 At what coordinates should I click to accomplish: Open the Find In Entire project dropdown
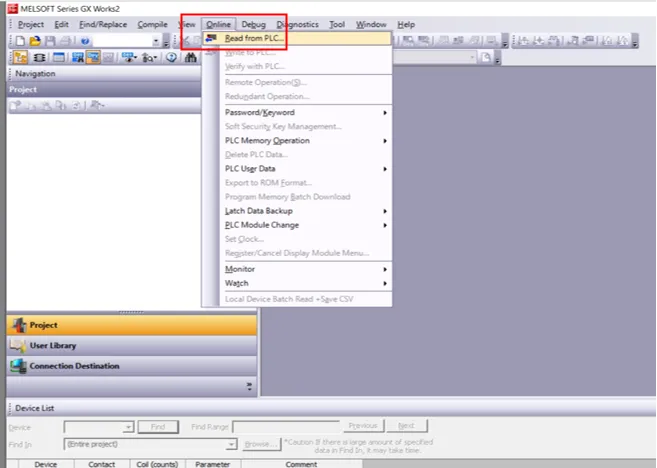231,444
